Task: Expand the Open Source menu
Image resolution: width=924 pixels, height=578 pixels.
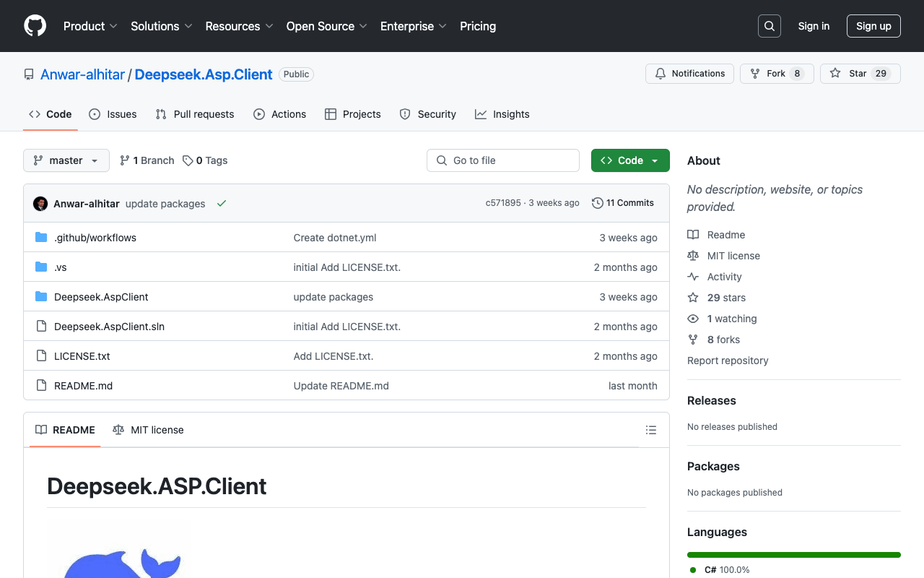Action: (327, 26)
